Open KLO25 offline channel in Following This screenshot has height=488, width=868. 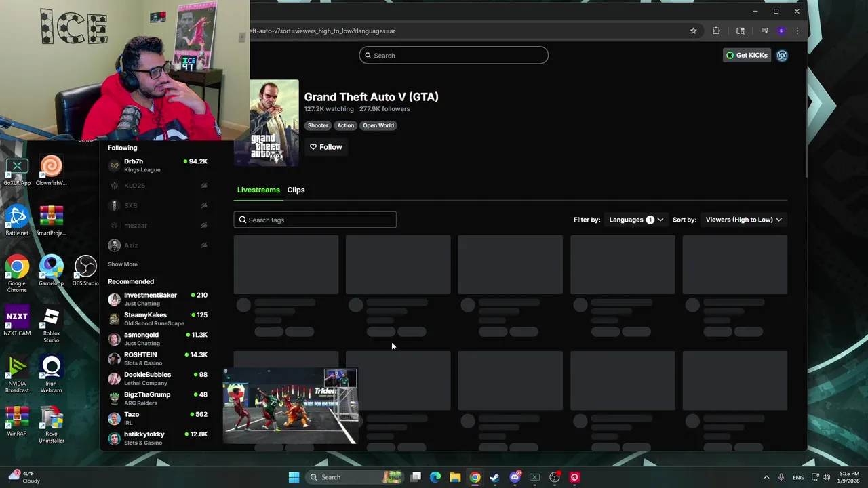157,186
